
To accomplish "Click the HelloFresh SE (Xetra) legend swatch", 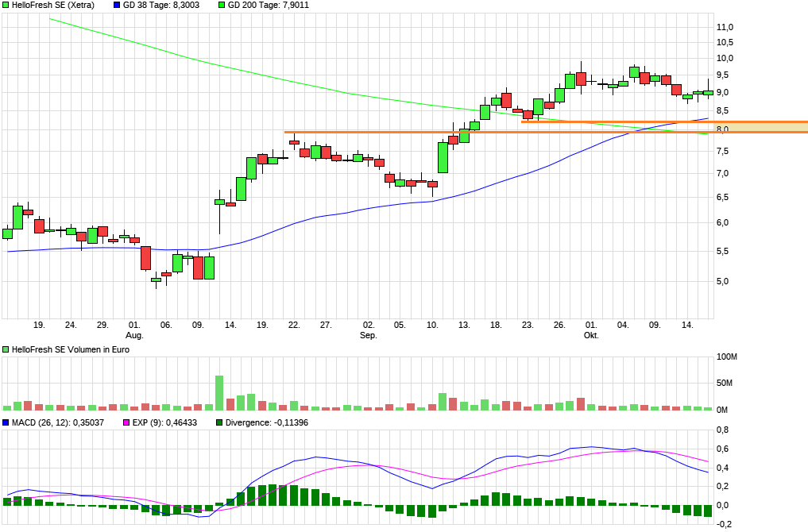I will pyautogui.click(x=6, y=5).
